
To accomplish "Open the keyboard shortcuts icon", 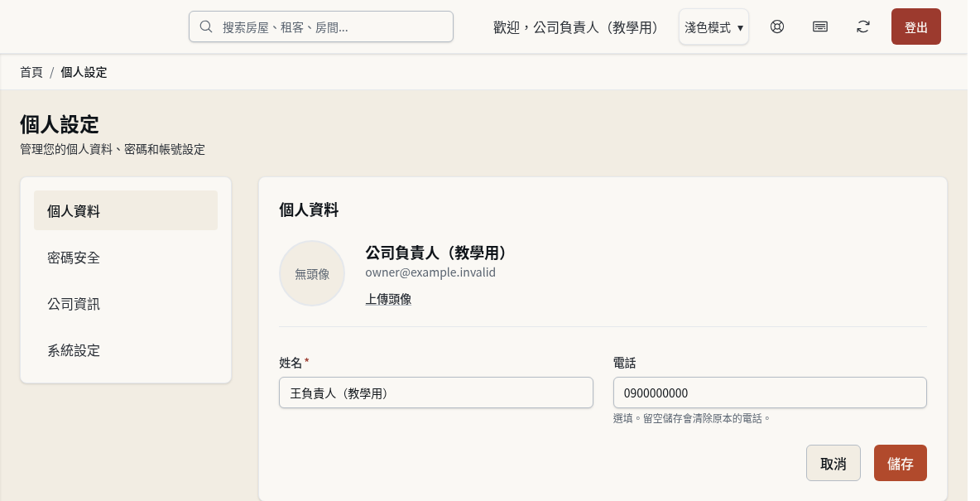I will [820, 26].
